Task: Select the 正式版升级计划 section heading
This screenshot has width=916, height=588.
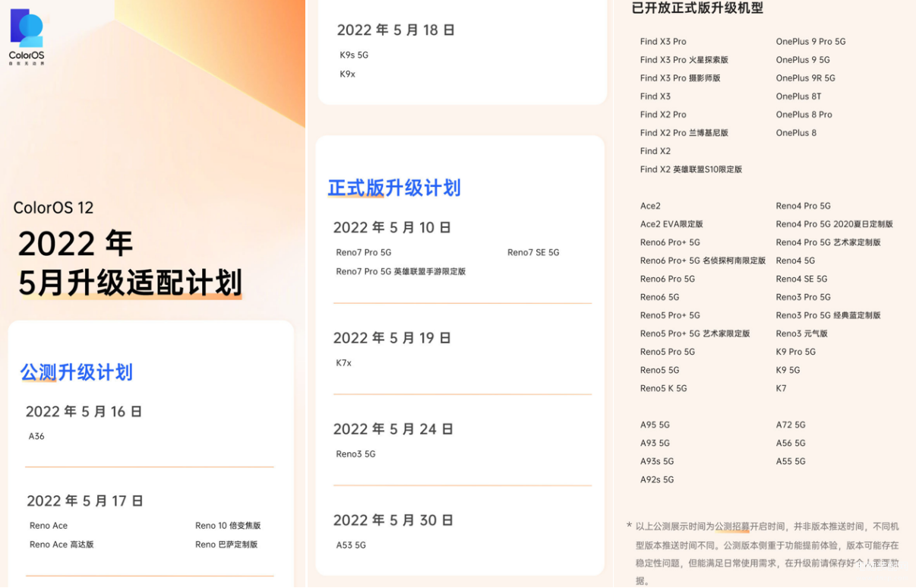Action: click(394, 188)
